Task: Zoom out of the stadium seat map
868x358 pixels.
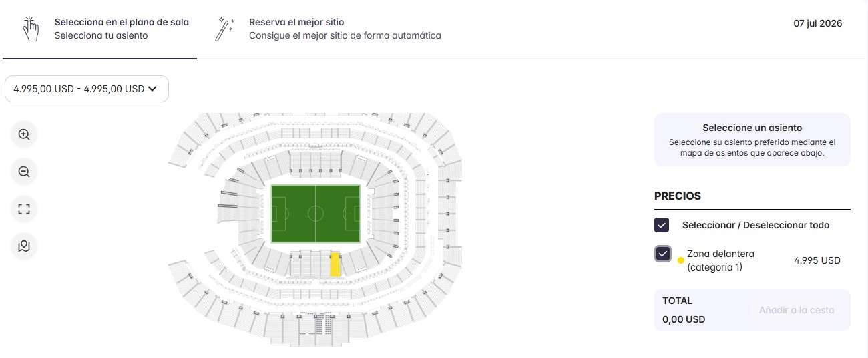Action: coord(24,172)
